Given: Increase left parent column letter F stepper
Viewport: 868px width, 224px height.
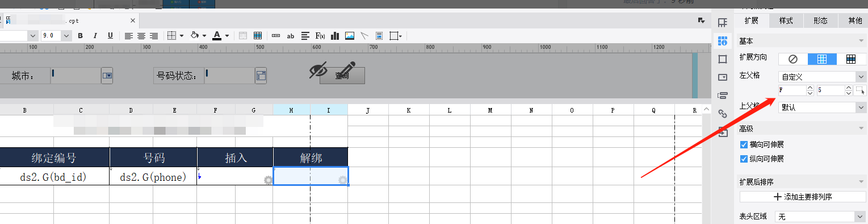Looking at the screenshot, I should (x=810, y=88).
